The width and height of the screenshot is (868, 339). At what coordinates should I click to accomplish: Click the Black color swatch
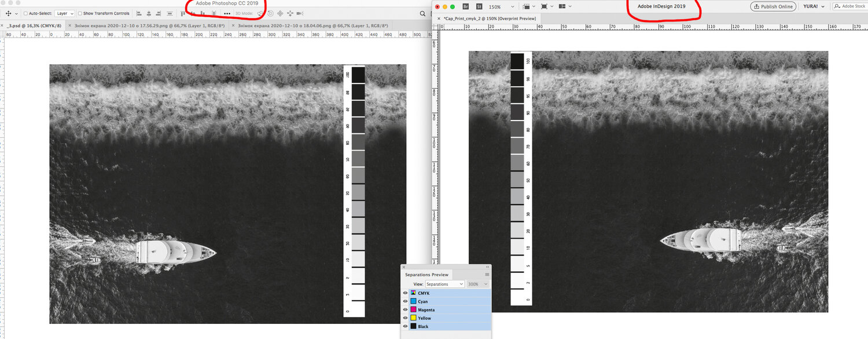tap(413, 326)
